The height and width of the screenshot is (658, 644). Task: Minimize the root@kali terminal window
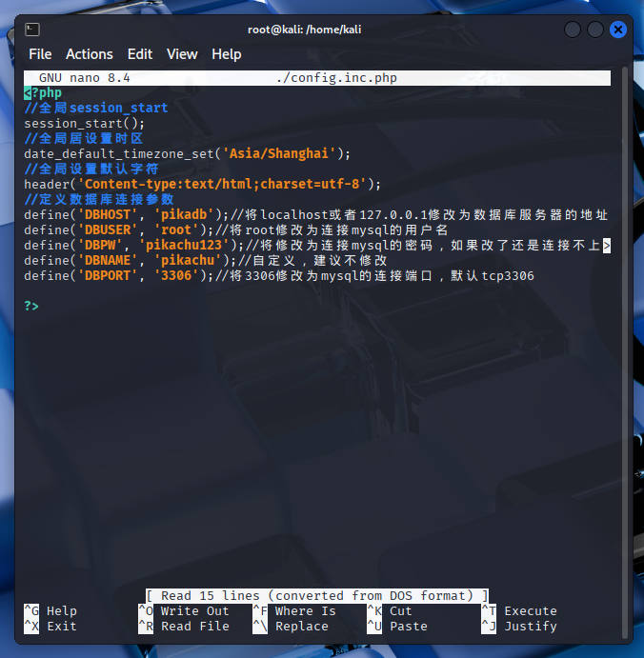click(572, 30)
